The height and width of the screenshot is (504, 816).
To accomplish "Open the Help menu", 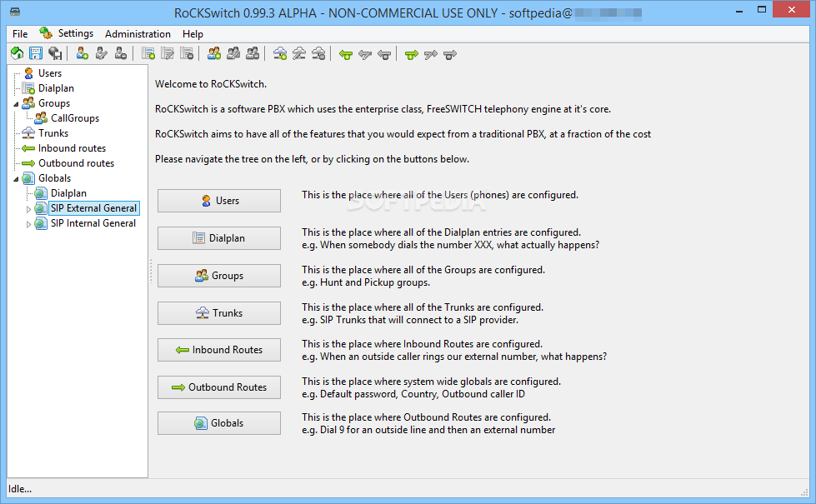I will pos(193,34).
